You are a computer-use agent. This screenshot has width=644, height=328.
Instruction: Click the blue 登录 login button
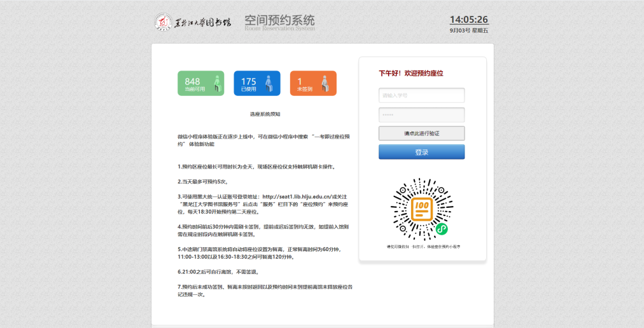(421, 152)
